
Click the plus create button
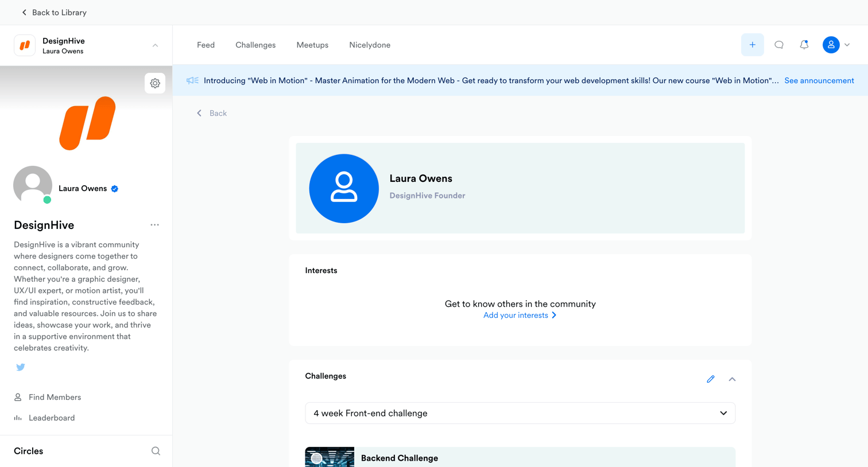(x=752, y=45)
